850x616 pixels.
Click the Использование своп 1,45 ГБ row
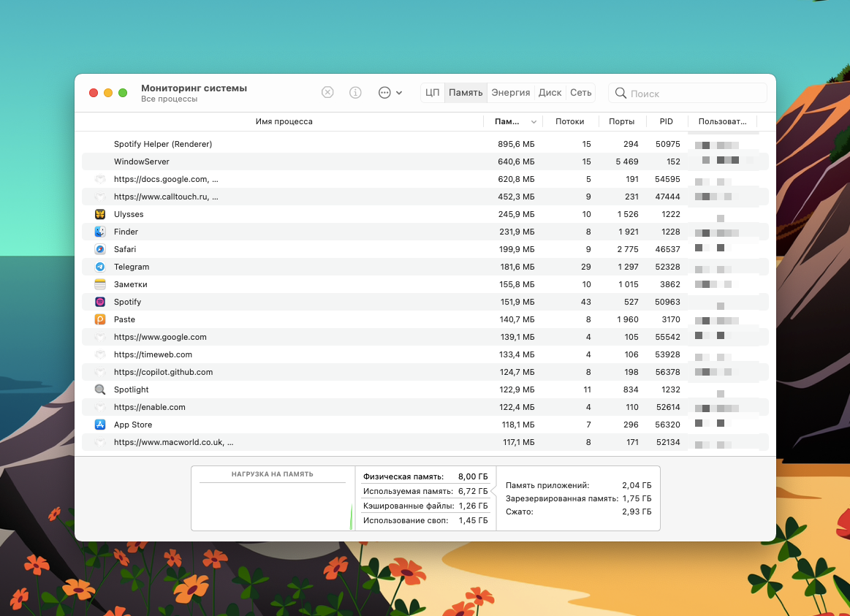425,521
